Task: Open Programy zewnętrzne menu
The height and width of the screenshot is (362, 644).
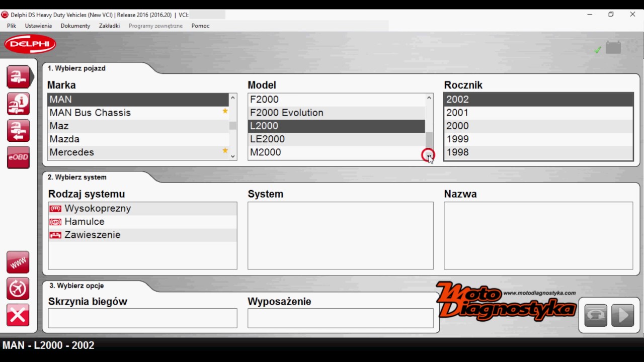Action: pos(155,26)
